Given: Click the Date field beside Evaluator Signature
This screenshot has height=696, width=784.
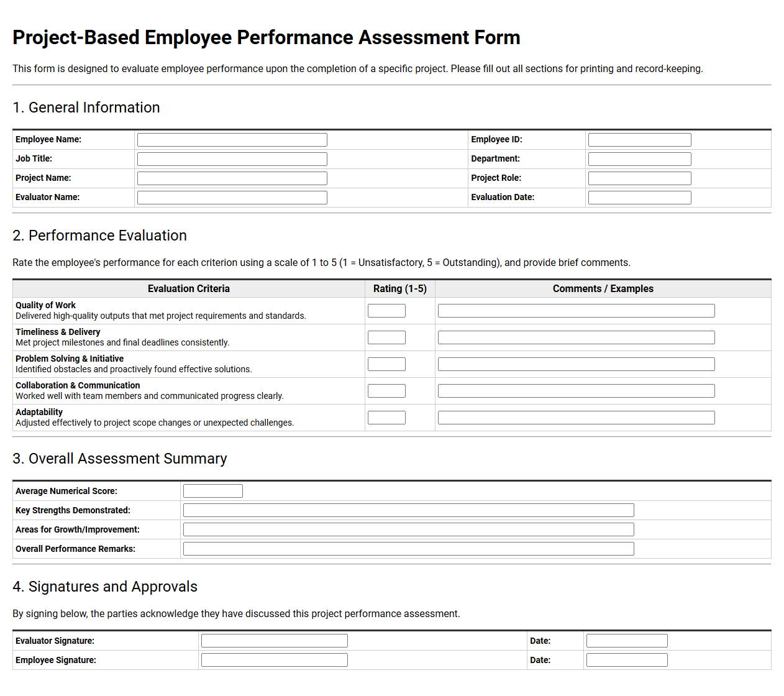Looking at the screenshot, I should pos(627,641).
